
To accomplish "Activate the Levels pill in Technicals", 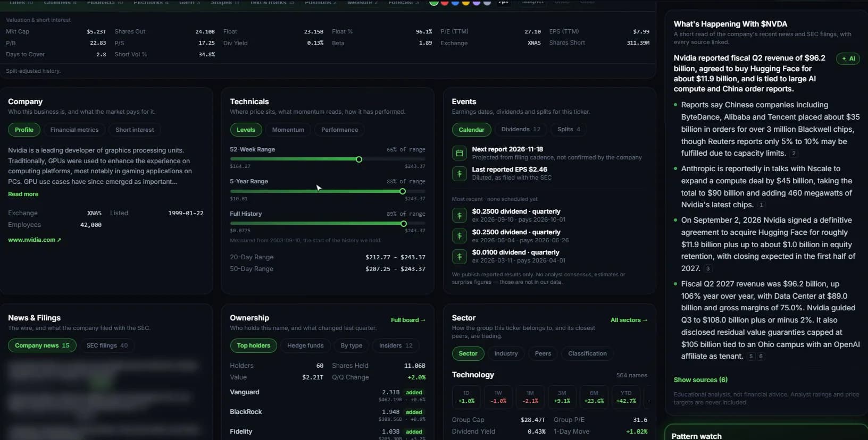I will point(246,130).
